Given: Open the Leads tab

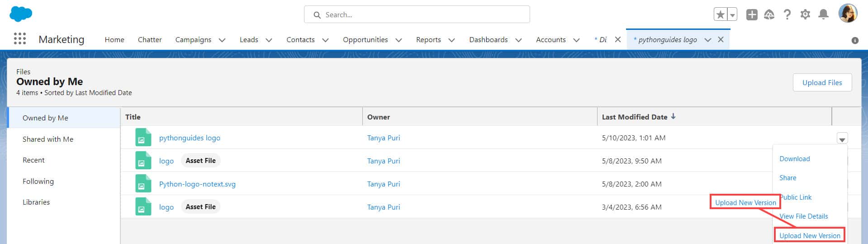Looking at the screenshot, I should 249,39.
